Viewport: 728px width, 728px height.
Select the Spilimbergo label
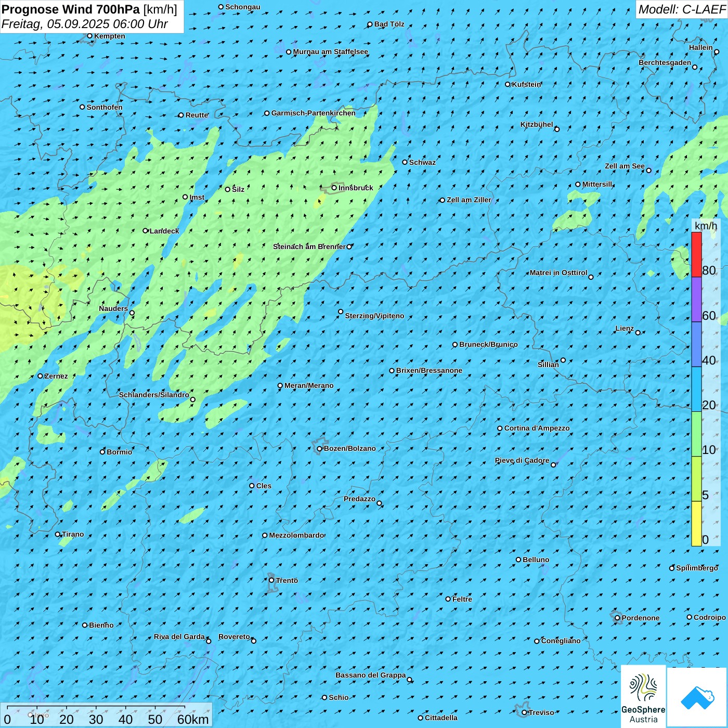click(697, 568)
